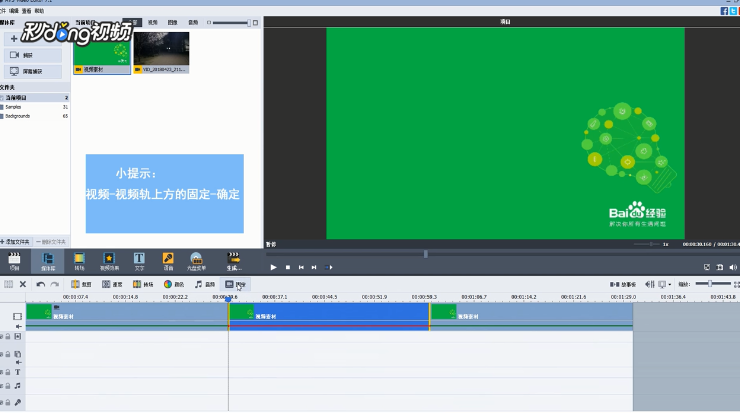
Task: Open the display options dropdown arrow
Action: pyautogui.click(x=669, y=285)
